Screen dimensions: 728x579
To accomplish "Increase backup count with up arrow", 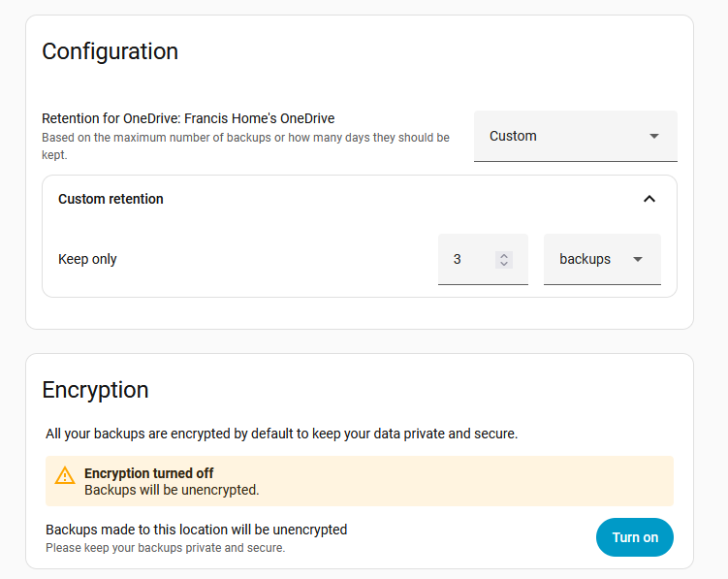I will tap(503, 255).
